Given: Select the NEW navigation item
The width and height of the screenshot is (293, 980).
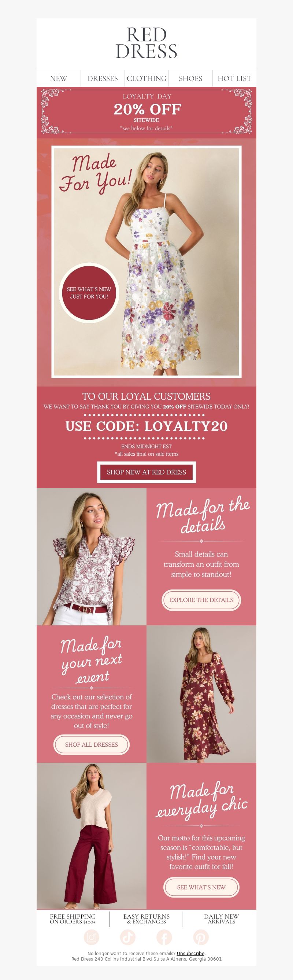Looking at the screenshot, I should (x=59, y=78).
